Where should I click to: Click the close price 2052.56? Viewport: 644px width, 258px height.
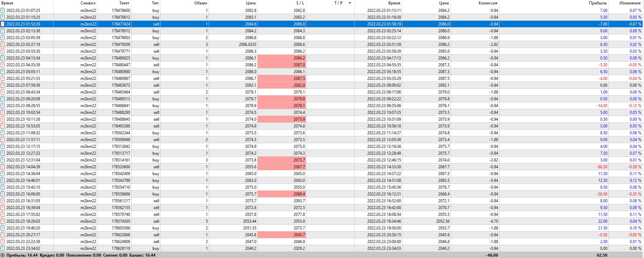pos(443,221)
